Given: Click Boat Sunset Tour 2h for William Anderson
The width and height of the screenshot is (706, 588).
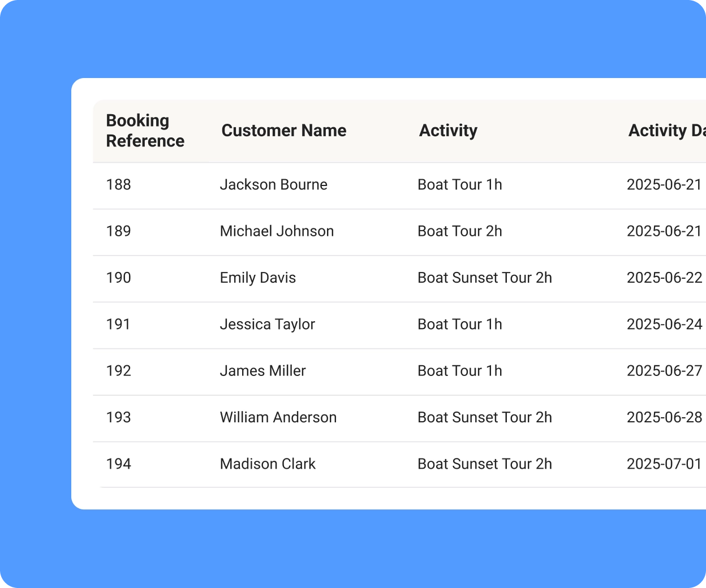Looking at the screenshot, I should [x=485, y=417].
